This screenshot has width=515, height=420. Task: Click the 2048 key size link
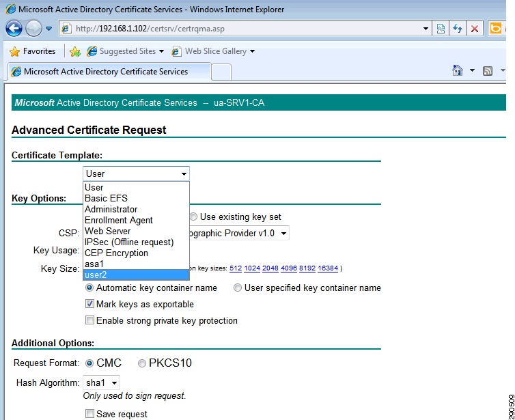(270, 268)
